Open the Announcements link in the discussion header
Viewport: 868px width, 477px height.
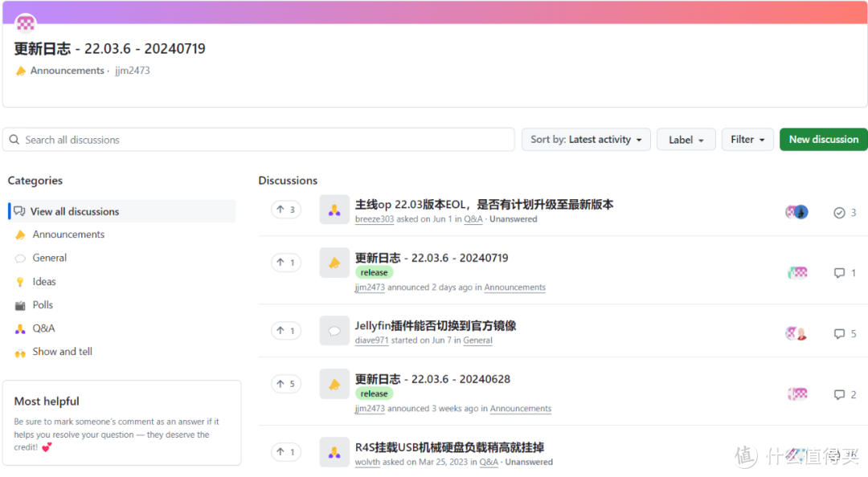pos(64,70)
